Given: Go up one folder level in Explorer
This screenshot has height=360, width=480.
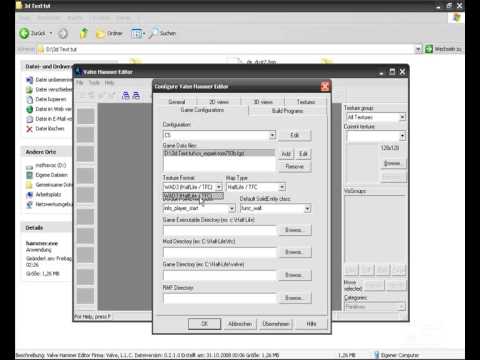Looking at the screenshot, I should pyautogui.click(x=84, y=33).
